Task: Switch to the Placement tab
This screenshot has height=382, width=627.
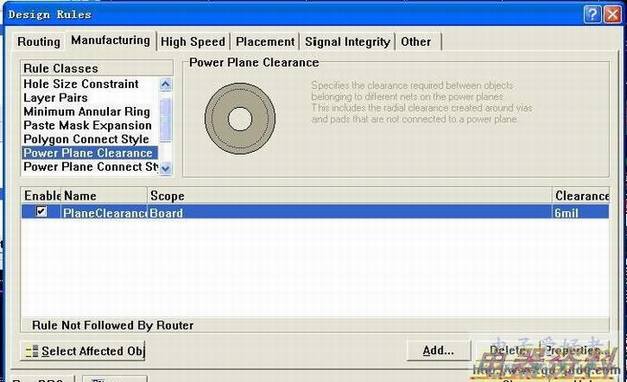Action: [x=265, y=42]
